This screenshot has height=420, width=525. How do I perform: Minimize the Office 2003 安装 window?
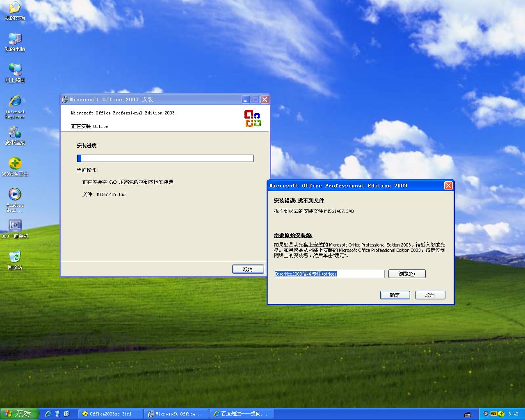tap(245, 99)
